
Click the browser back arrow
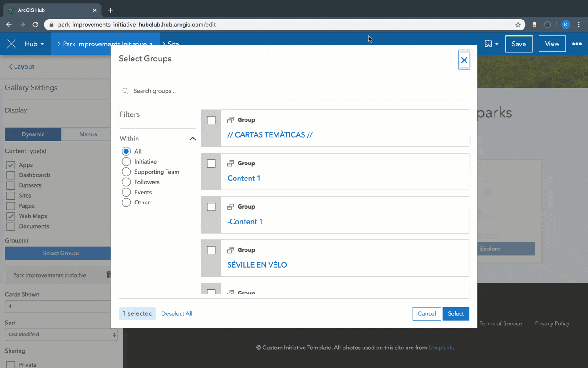(x=9, y=25)
